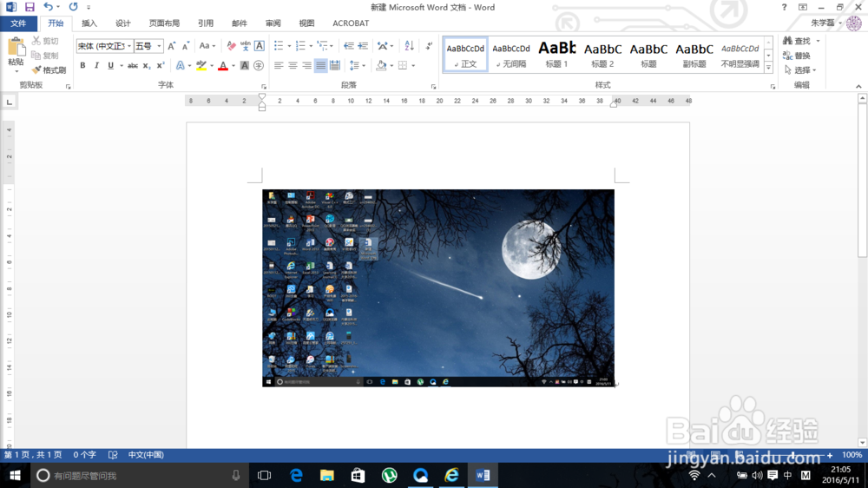Collapse the ribbon with chevron
Screen dimensions: 868x488
click(858, 87)
